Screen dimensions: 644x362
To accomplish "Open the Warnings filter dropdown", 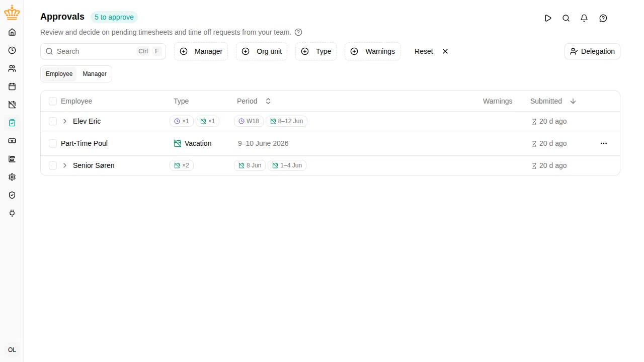I will [372, 51].
